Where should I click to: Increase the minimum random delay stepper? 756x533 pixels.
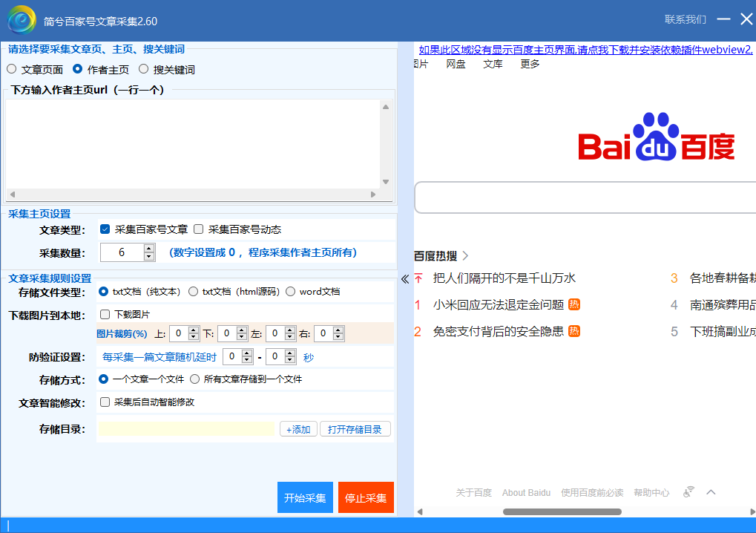[247, 353]
